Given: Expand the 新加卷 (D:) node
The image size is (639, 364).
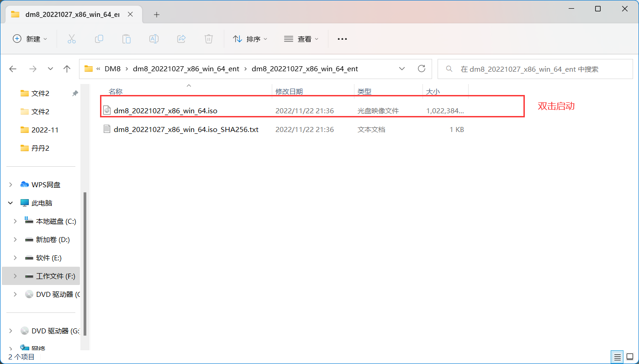Looking at the screenshot, I should [16, 239].
